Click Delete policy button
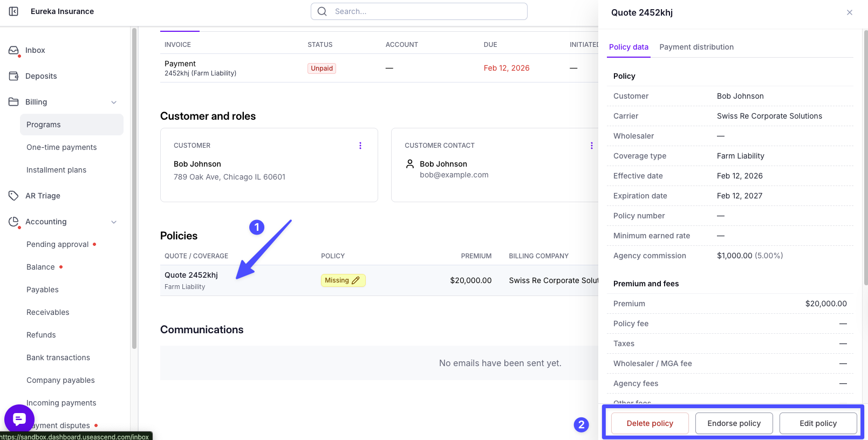 coord(650,423)
